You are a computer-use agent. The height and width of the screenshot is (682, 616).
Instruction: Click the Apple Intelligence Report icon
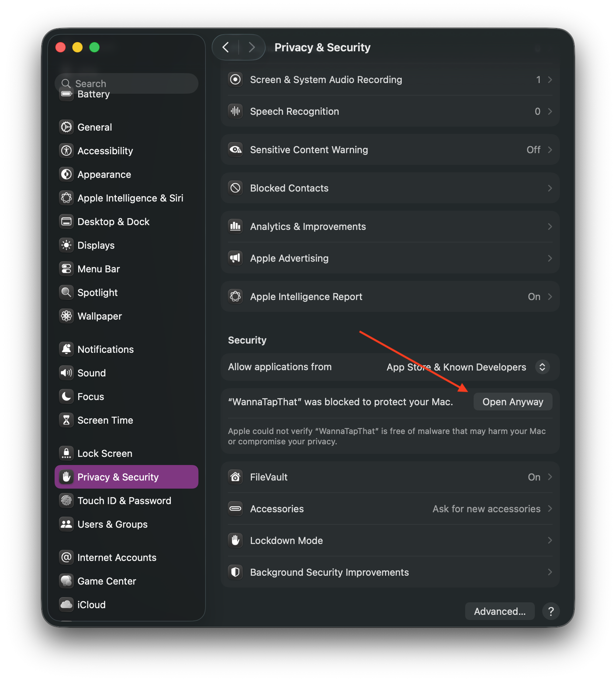click(235, 296)
